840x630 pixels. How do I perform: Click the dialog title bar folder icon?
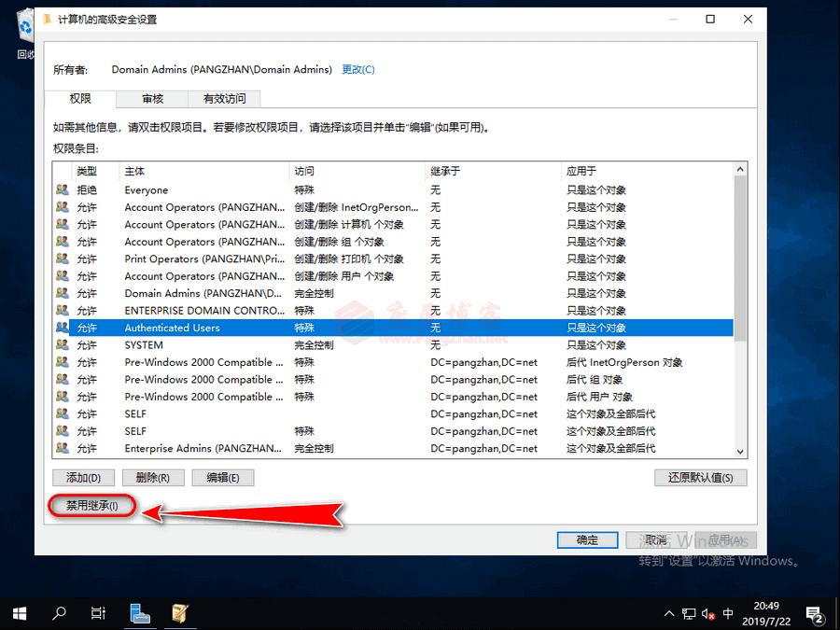[45, 18]
